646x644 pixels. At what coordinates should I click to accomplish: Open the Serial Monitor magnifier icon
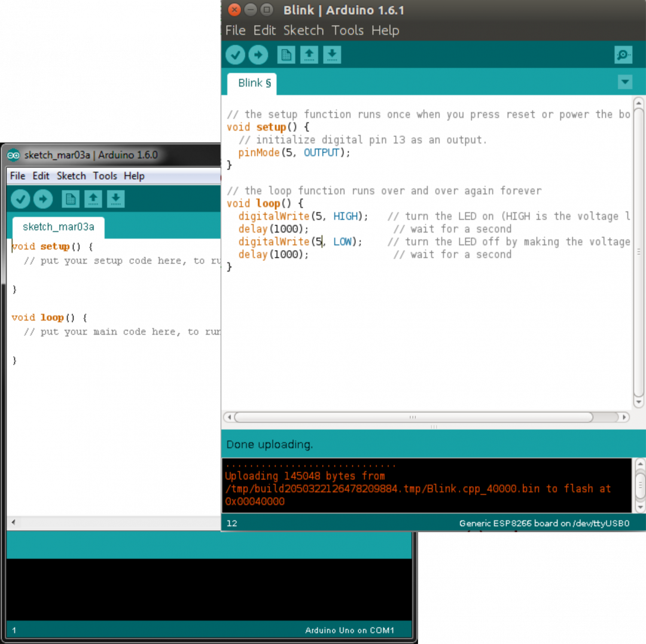click(623, 55)
